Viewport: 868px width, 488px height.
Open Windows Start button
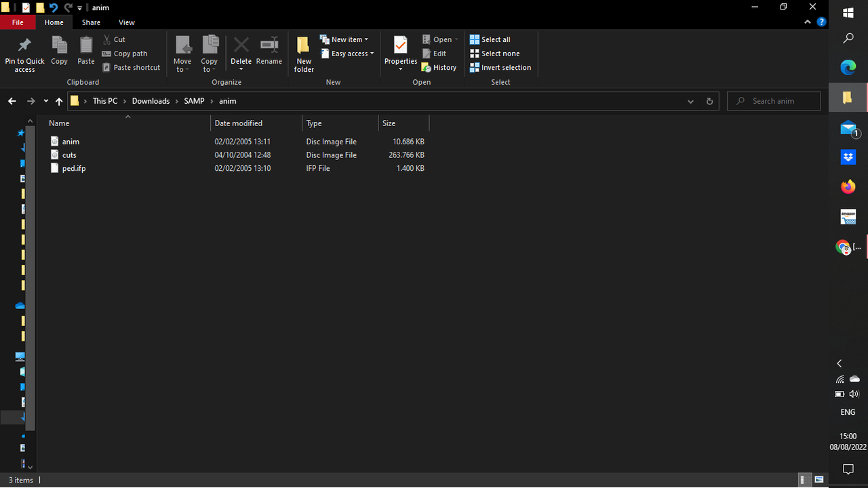[848, 12]
